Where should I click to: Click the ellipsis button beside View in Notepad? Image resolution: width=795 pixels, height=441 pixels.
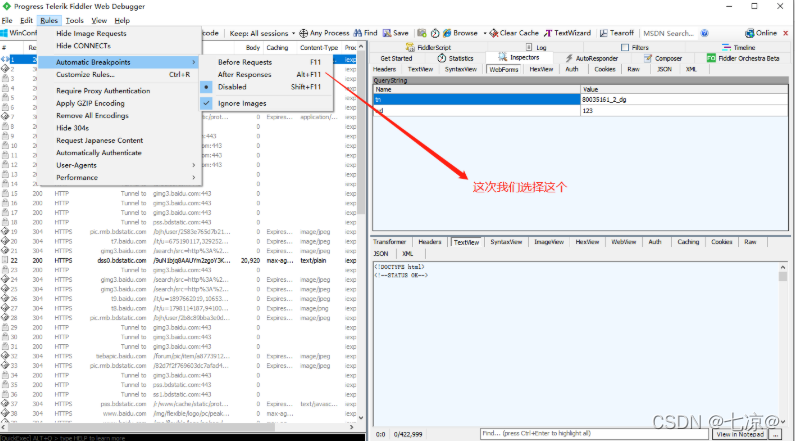tap(775, 434)
